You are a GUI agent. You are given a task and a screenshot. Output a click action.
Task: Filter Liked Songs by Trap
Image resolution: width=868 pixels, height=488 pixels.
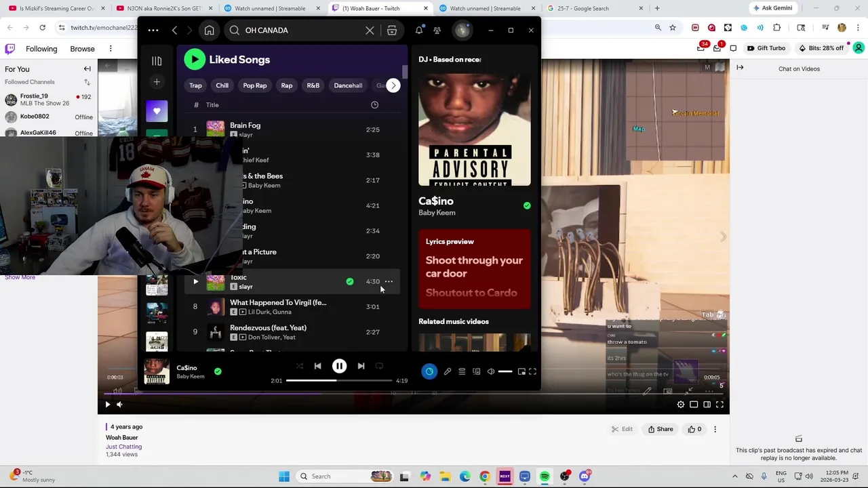pyautogui.click(x=195, y=85)
